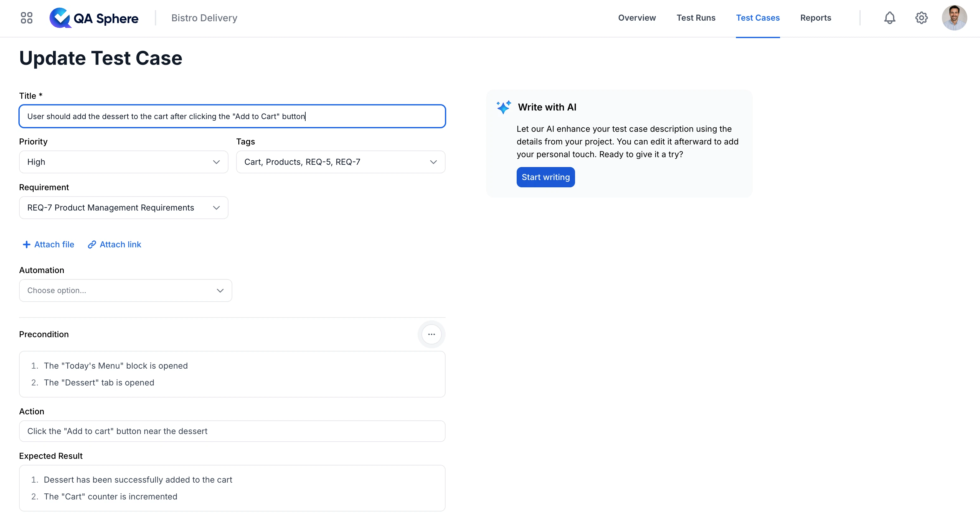This screenshot has height=515, width=980.
Task: Open the apps grid icon
Action: click(26, 18)
